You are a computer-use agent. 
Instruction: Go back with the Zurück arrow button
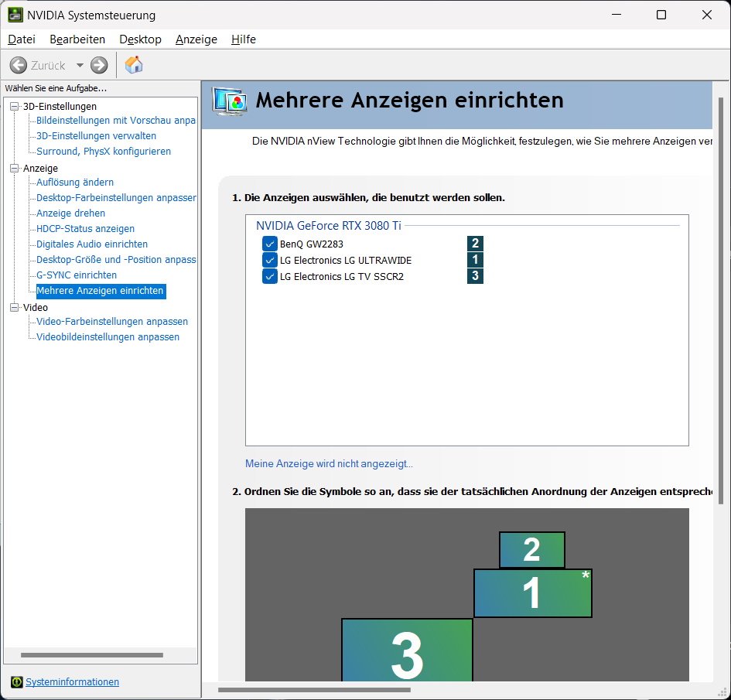19,65
